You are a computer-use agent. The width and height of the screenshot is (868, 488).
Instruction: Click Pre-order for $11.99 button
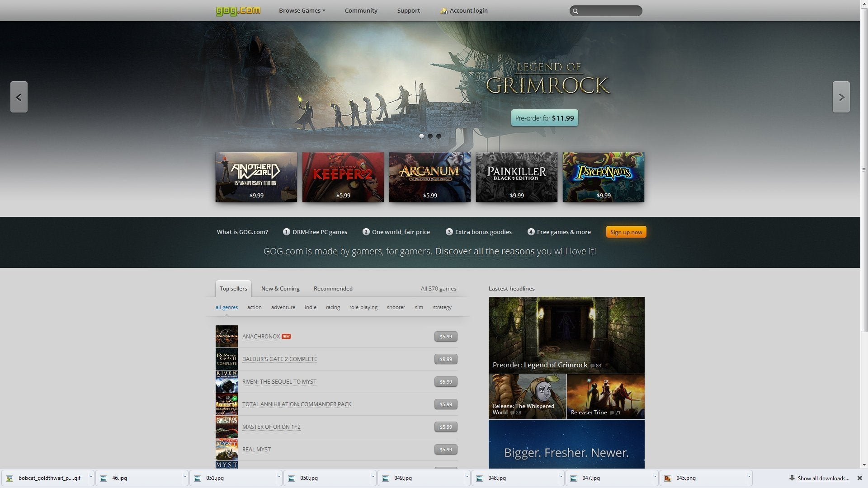click(x=544, y=118)
